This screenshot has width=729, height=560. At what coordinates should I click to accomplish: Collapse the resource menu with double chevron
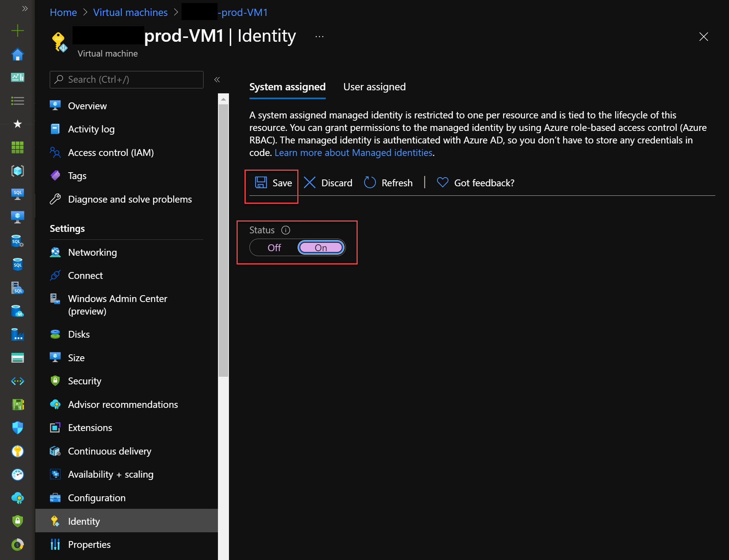pos(217,80)
